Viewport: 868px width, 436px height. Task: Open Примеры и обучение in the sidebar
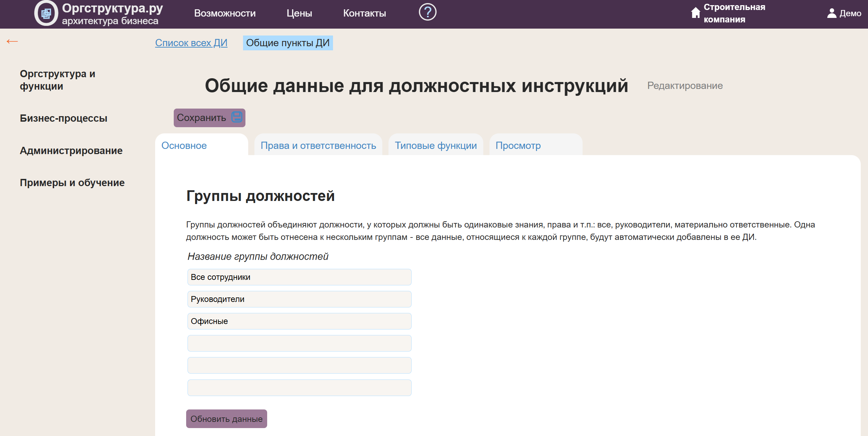pos(72,183)
